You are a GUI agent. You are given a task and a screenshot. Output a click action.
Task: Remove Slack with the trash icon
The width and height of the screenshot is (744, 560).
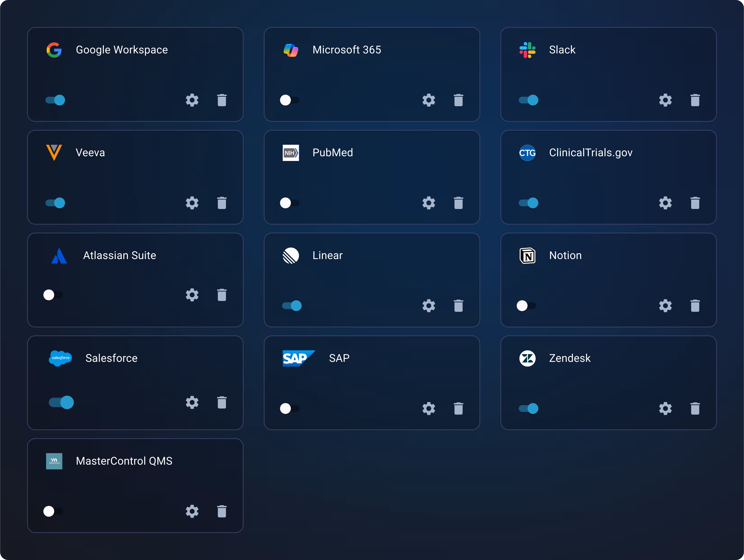point(695,100)
